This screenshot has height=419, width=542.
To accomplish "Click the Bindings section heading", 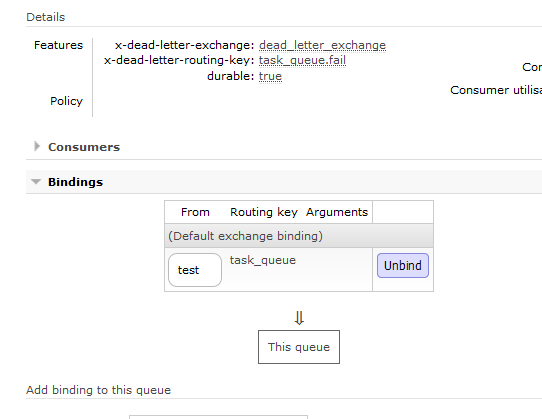I will (75, 182).
